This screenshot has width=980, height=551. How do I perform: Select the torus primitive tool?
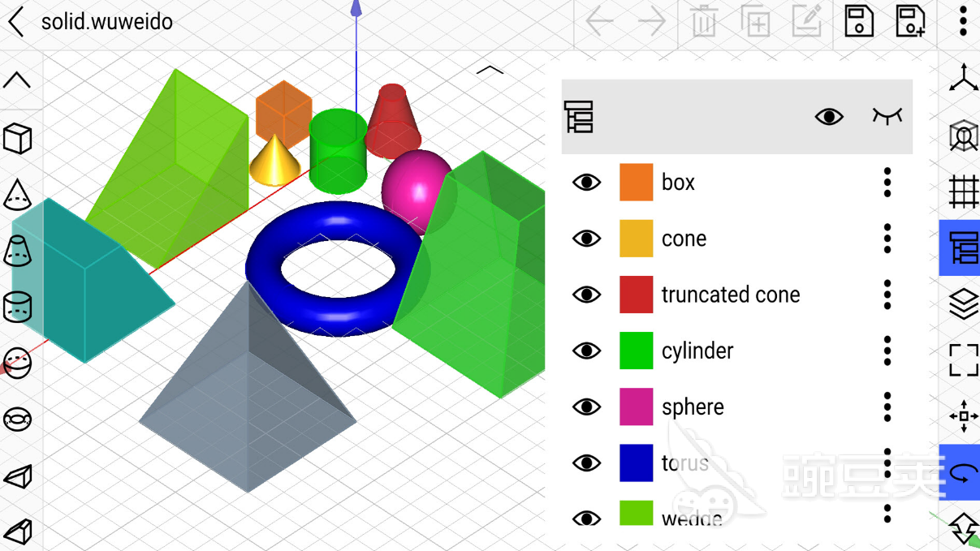(18, 420)
